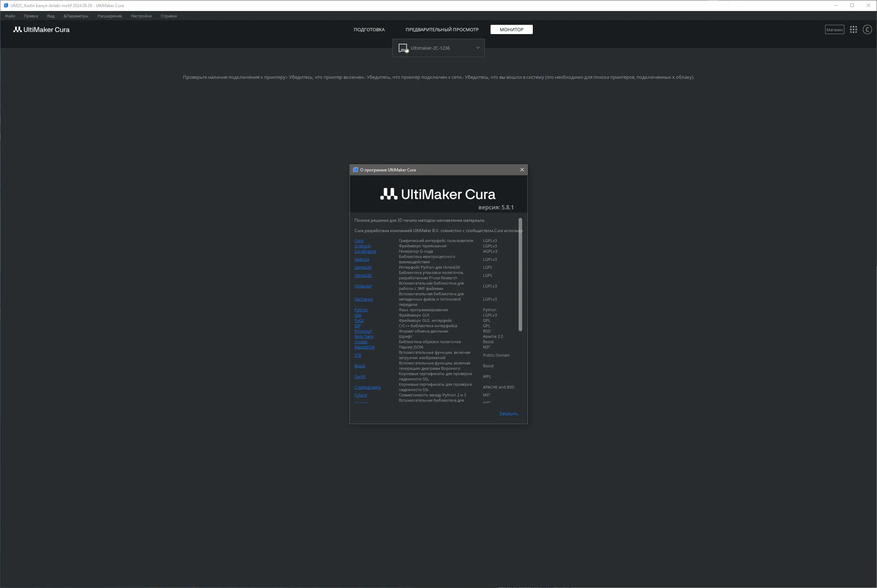
Task: Switch to ПРЕДВАРИТЕЛЬНЫЙ ПРОСМОТР stage
Action: 442,29
